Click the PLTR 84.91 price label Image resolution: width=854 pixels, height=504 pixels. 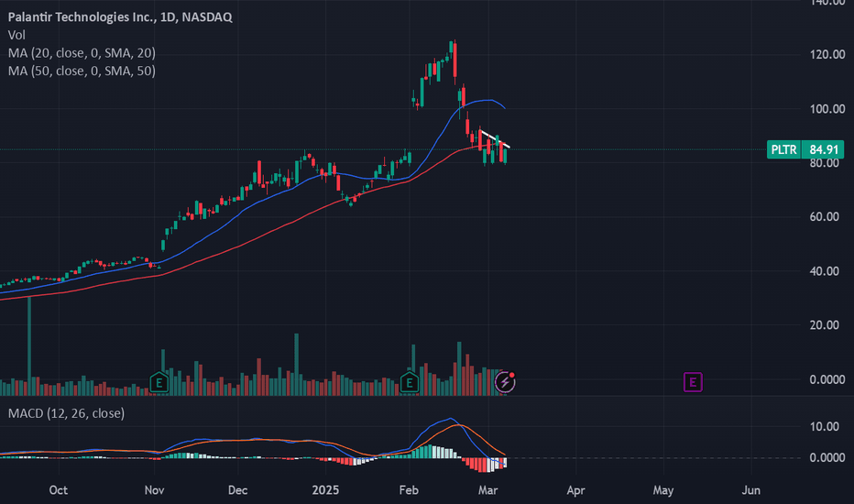pyautogui.click(x=805, y=149)
